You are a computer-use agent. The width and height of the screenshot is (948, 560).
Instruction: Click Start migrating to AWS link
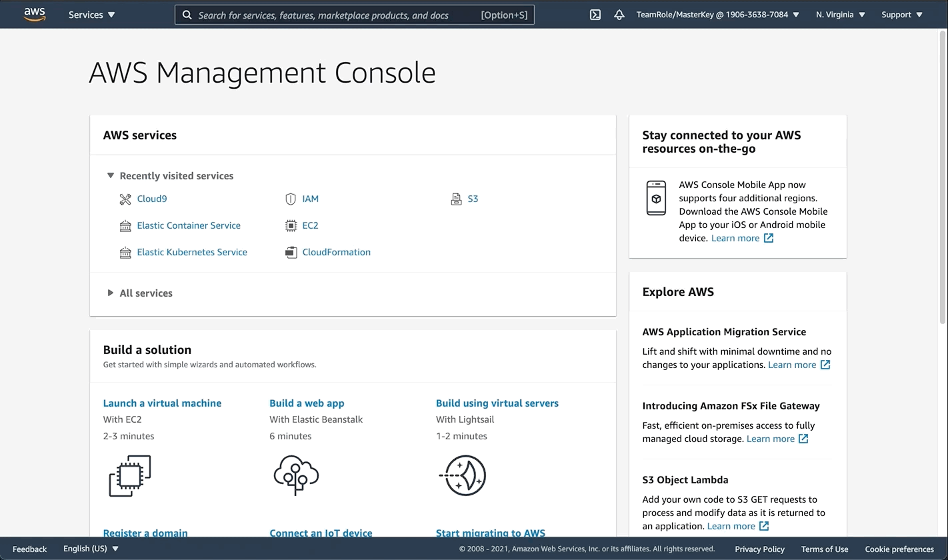pyautogui.click(x=491, y=533)
